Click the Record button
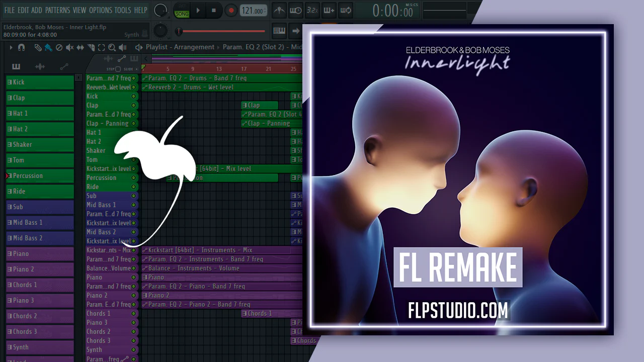 click(x=231, y=10)
